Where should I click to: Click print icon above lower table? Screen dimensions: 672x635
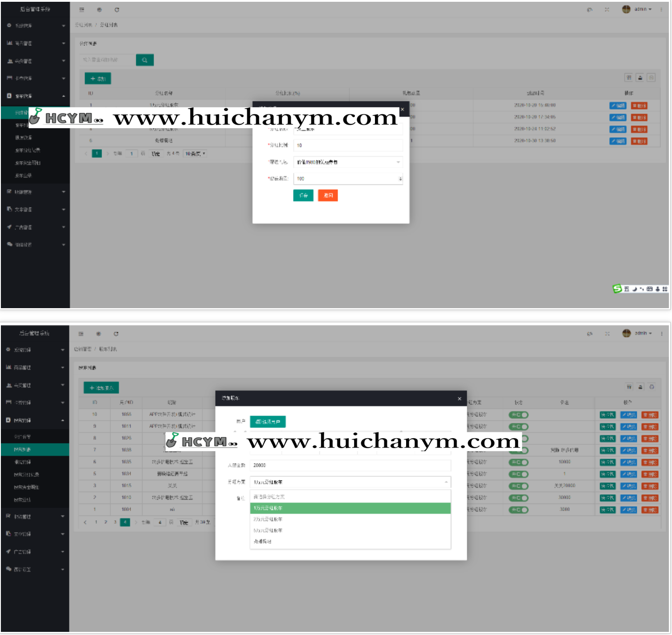652,387
